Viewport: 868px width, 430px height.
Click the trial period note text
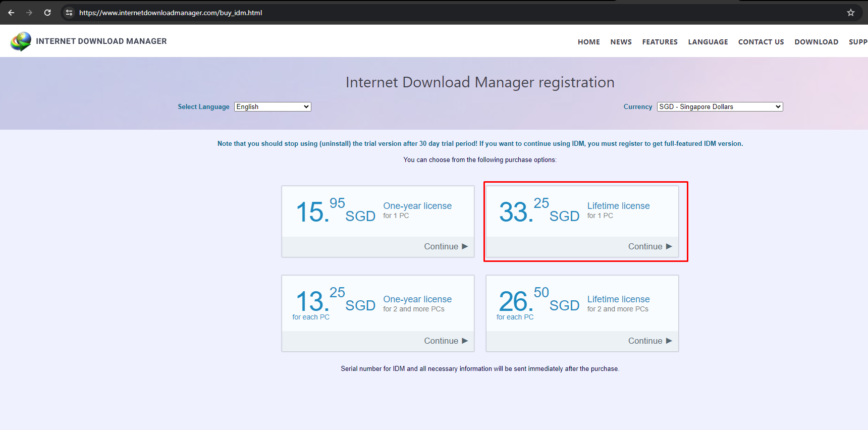[x=480, y=144]
